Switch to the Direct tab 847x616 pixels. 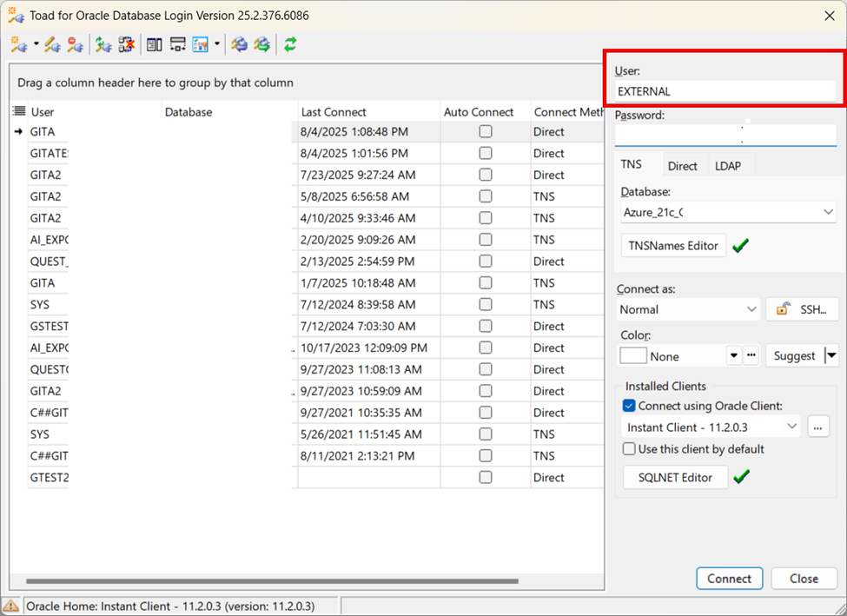682,166
